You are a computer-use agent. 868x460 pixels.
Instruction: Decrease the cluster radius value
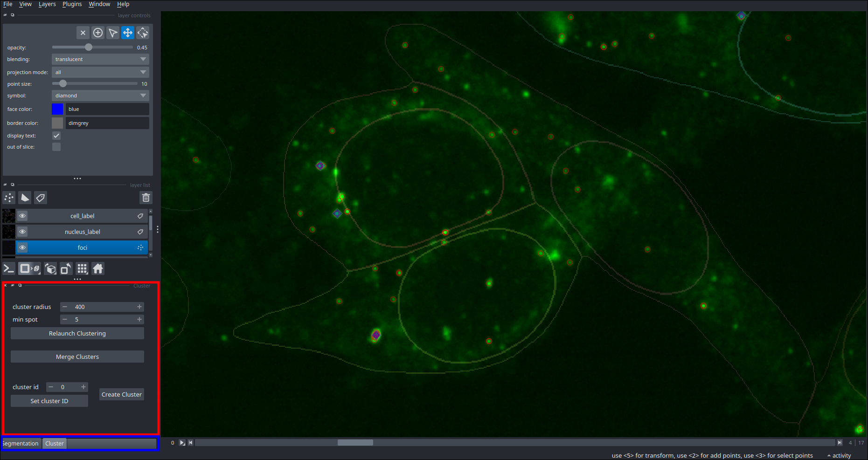pos(65,307)
